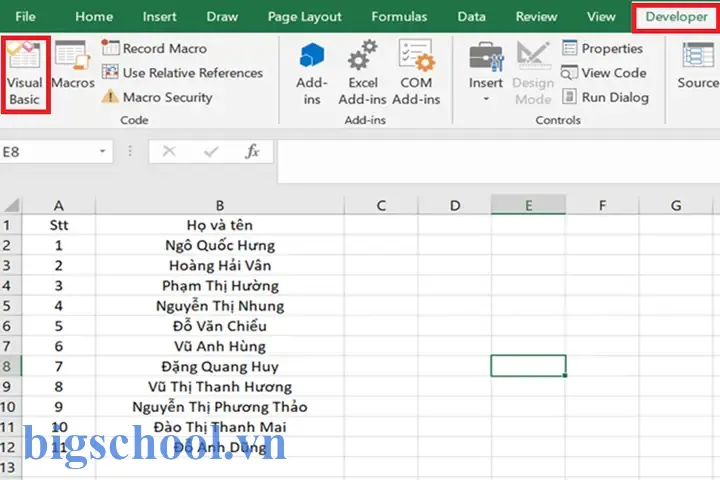Screen dimensions: 720x480
Task: Open the Visual Basic editor
Action: 25,74
